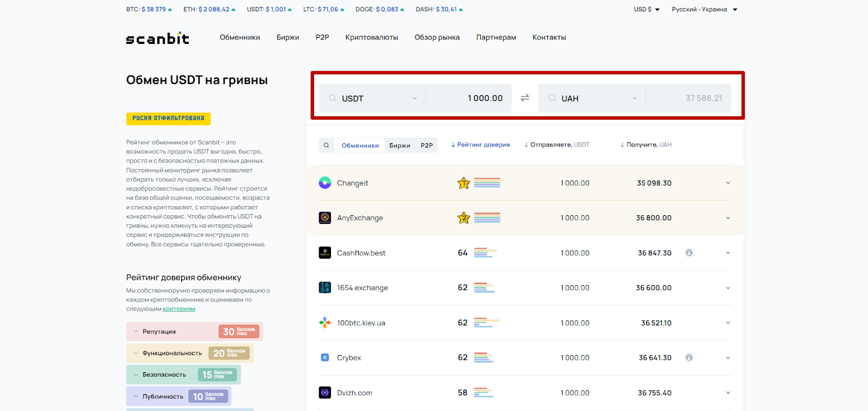The image size is (868, 411).
Task: Click the rating bars chart for Changeit
Action: tap(487, 183)
